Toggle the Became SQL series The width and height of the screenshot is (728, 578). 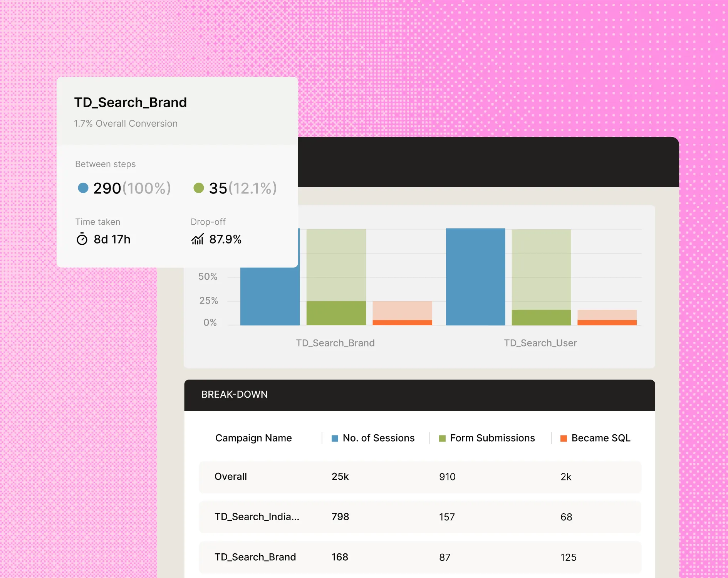(601, 438)
